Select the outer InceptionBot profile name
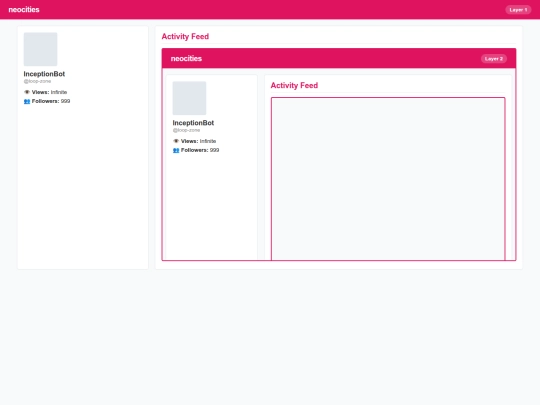Screen dimensions: 540x405 pos(44,74)
